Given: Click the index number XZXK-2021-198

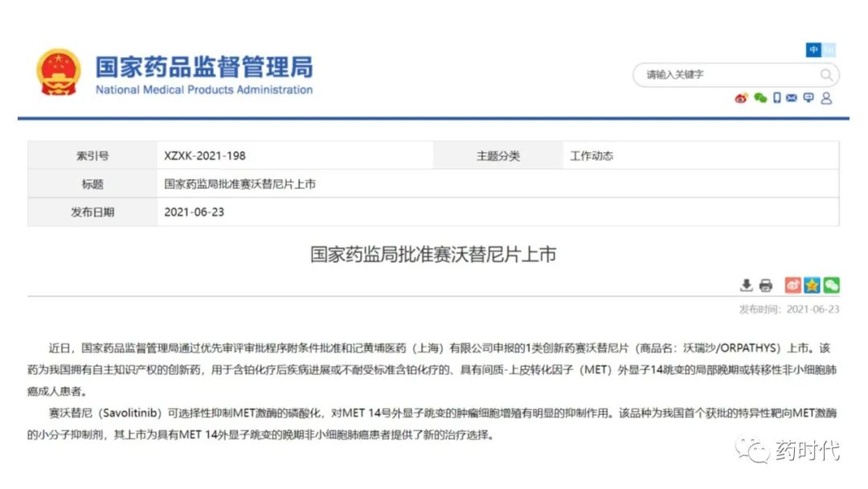Looking at the screenshot, I should 205,156.
